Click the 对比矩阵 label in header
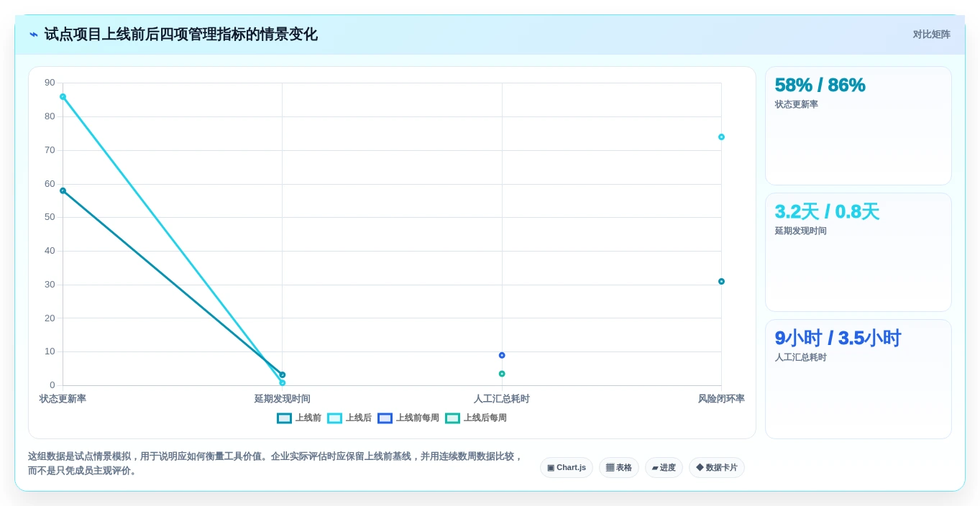 931,34
